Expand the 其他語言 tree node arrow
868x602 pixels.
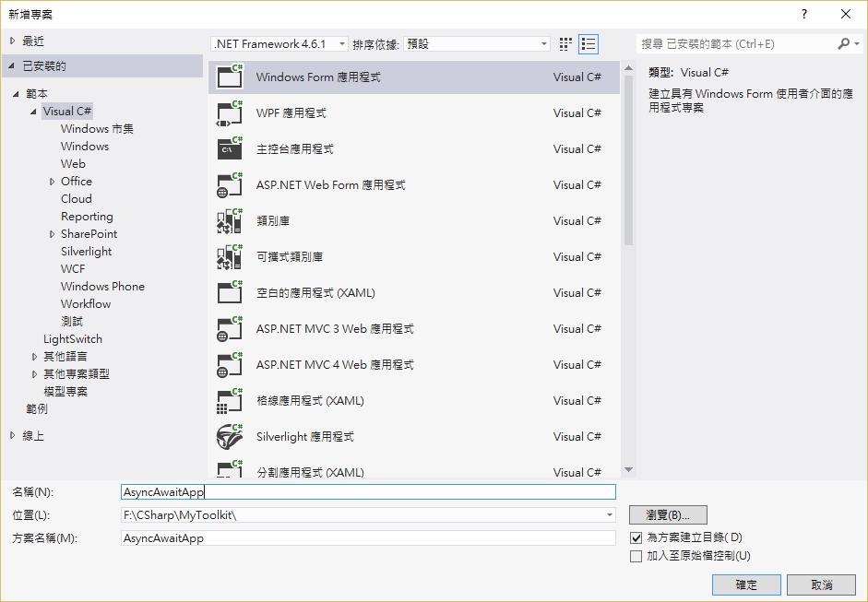(x=34, y=357)
